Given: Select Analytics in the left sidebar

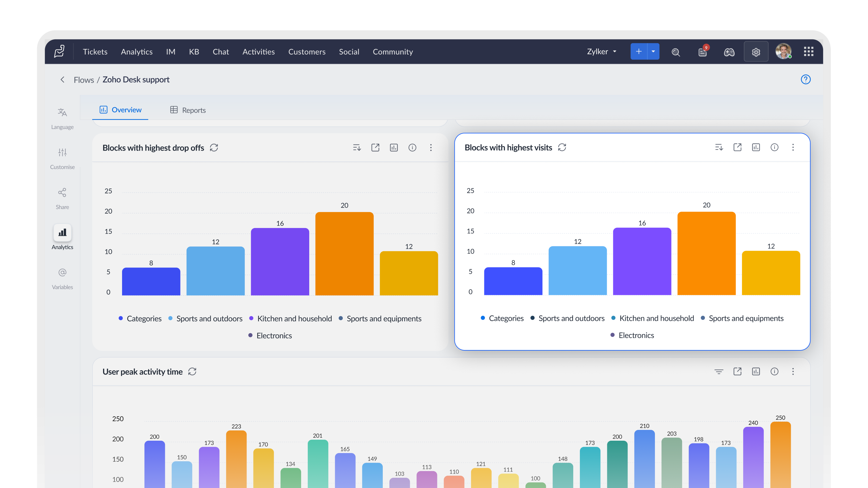Looking at the screenshot, I should tap(62, 237).
